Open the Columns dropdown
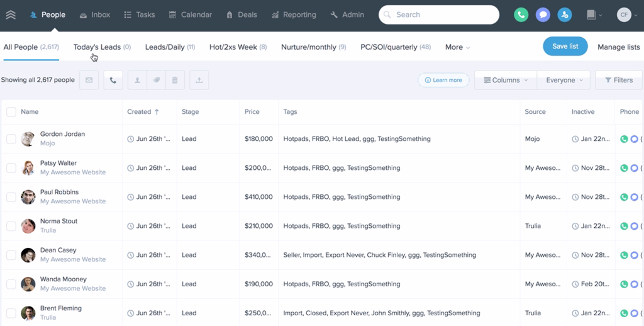This screenshot has height=326, width=644. [x=506, y=80]
